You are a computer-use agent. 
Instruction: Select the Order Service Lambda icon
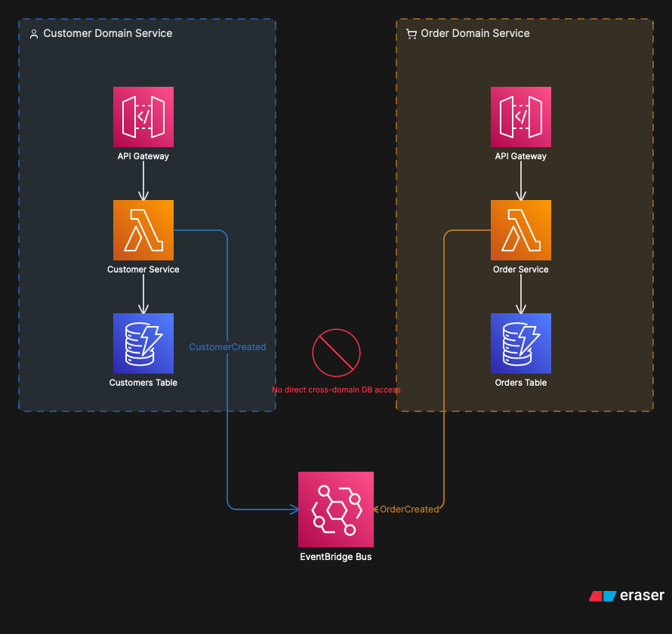[x=521, y=230]
